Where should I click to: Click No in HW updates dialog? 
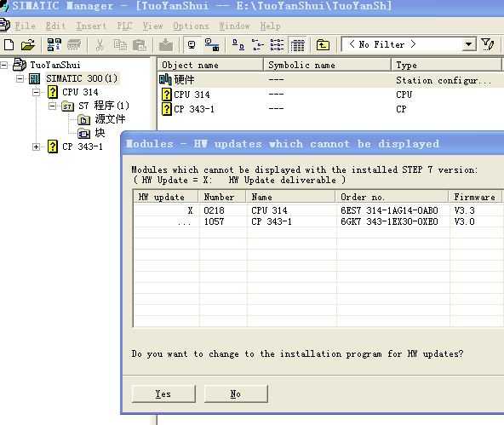[236, 393]
